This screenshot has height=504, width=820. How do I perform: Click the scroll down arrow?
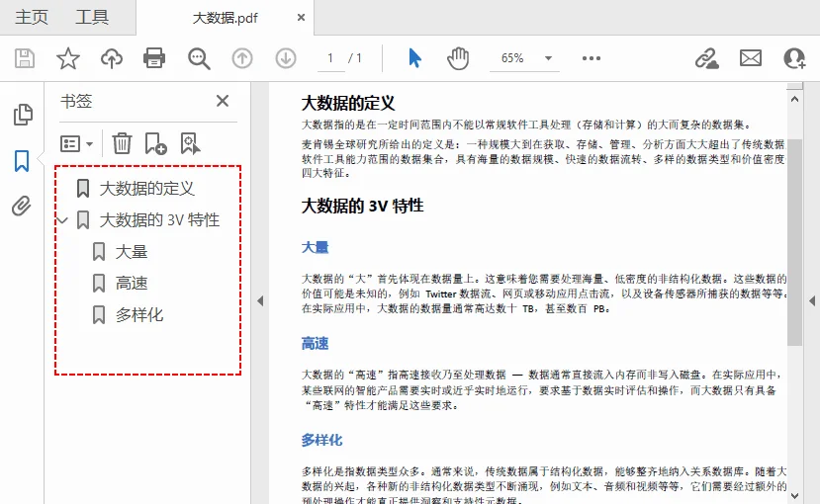tap(794, 495)
